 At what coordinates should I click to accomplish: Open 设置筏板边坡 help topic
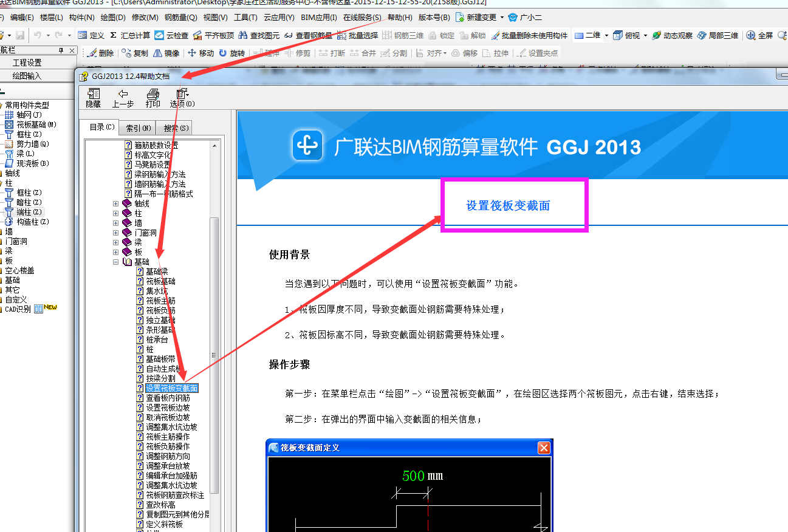click(x=168, y=408)
